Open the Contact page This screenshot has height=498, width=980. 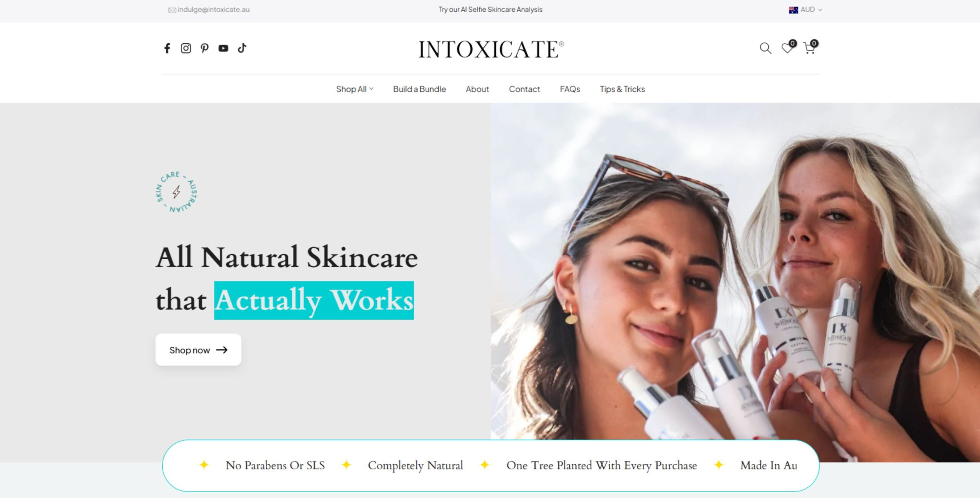[524, 89]
